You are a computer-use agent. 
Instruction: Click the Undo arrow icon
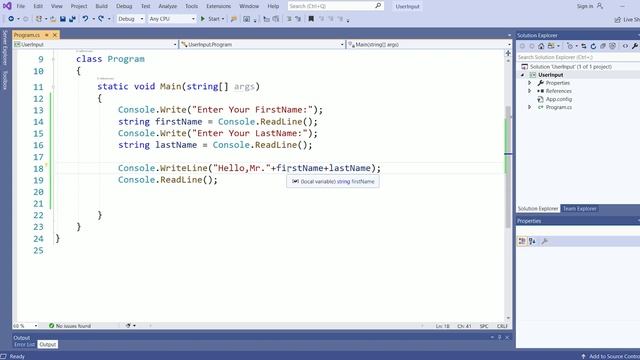point(85,19)
